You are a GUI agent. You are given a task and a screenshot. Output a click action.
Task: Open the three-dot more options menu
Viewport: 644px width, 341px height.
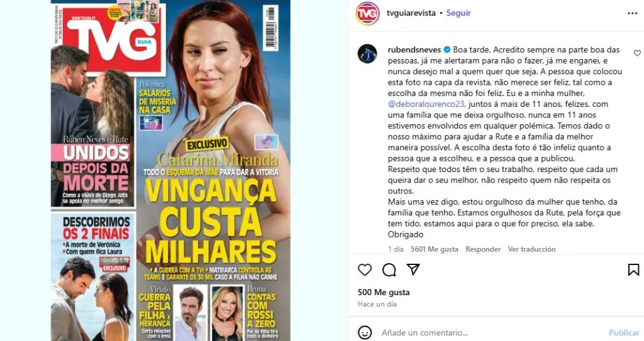[x=633, y=14]
